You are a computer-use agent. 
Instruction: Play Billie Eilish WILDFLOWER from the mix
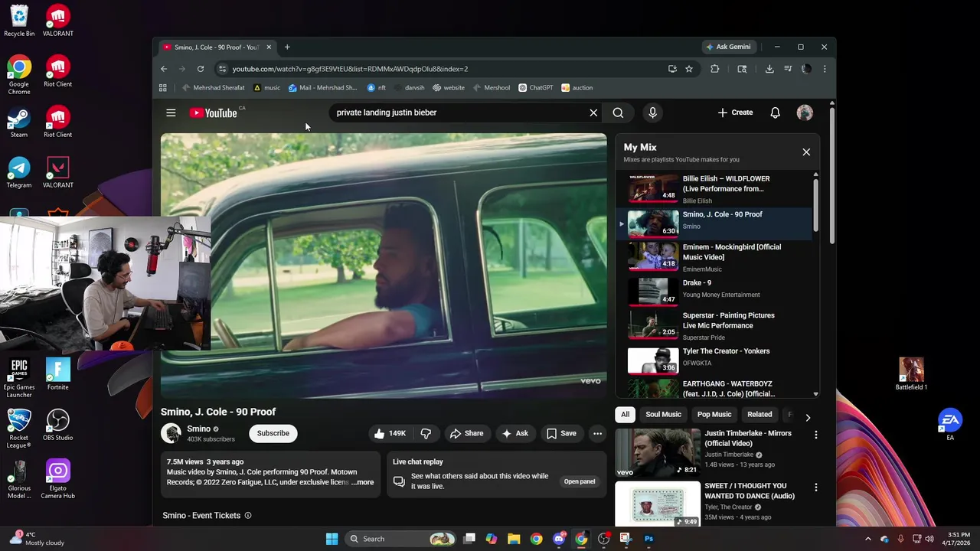(714, 189)
